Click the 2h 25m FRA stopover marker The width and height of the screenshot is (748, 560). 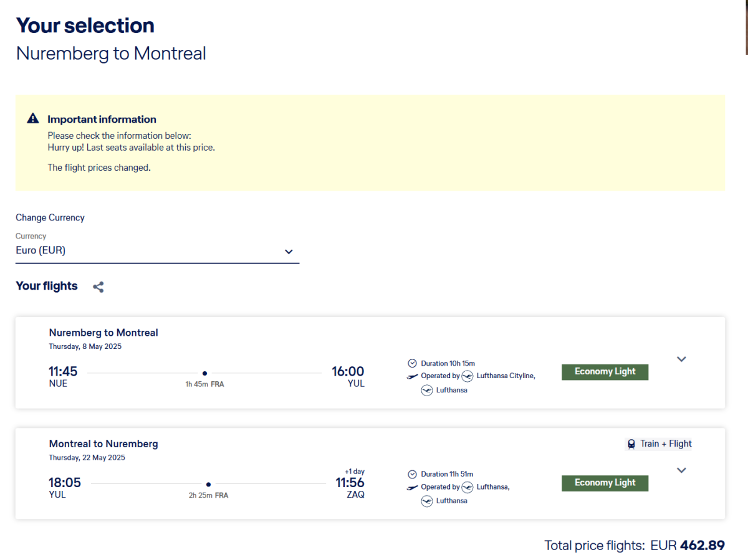click(208, 485)
